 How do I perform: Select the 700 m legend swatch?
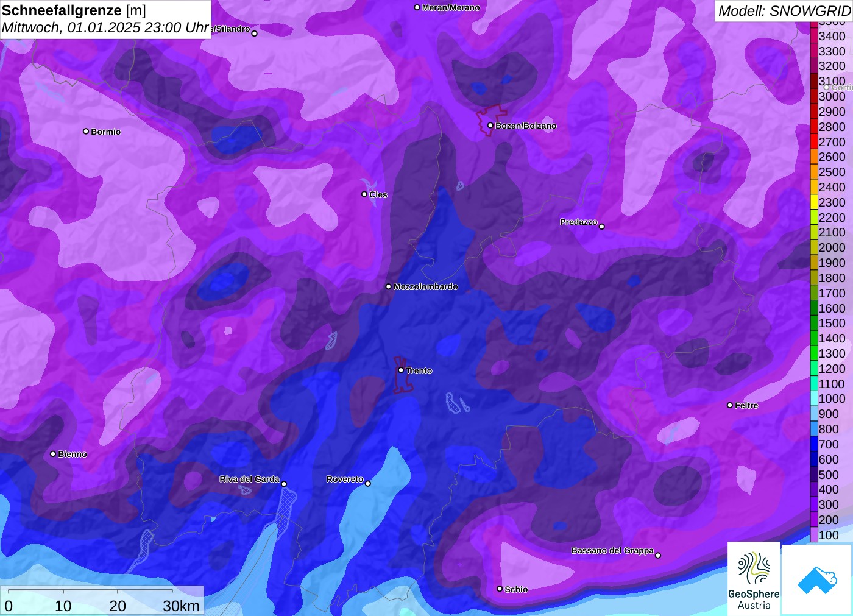814,444
